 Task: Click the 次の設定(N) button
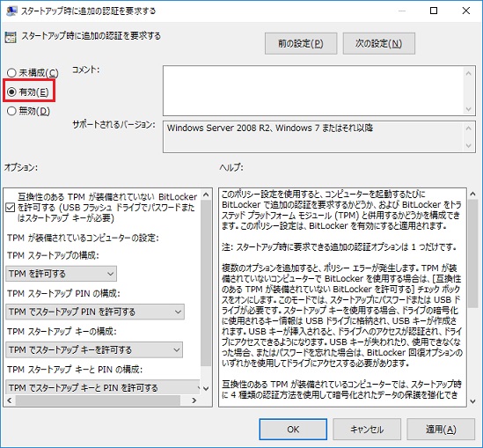click(x=379, y=43)
